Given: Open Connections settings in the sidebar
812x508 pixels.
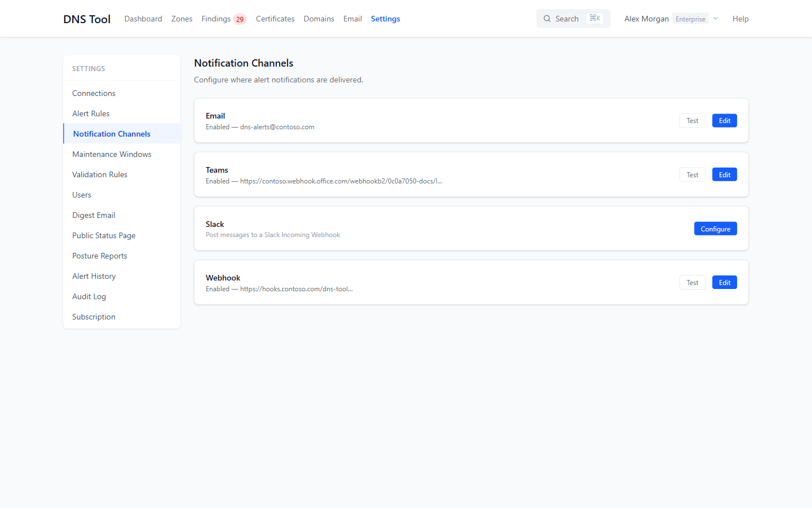Looking at the screenshot, I should [122, 93].
